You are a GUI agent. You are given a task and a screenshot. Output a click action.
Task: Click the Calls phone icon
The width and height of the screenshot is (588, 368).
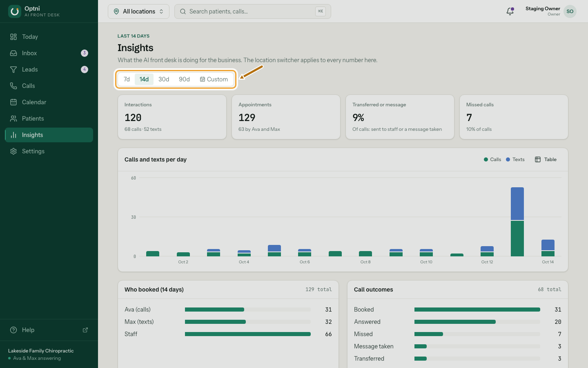pos(13,86)
